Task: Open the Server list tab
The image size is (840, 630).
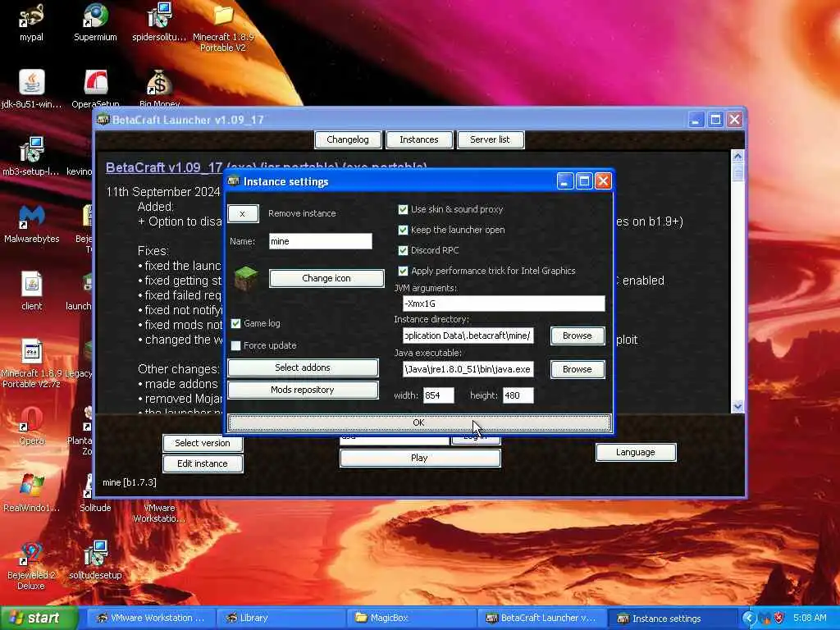Action: click(490, 139)
